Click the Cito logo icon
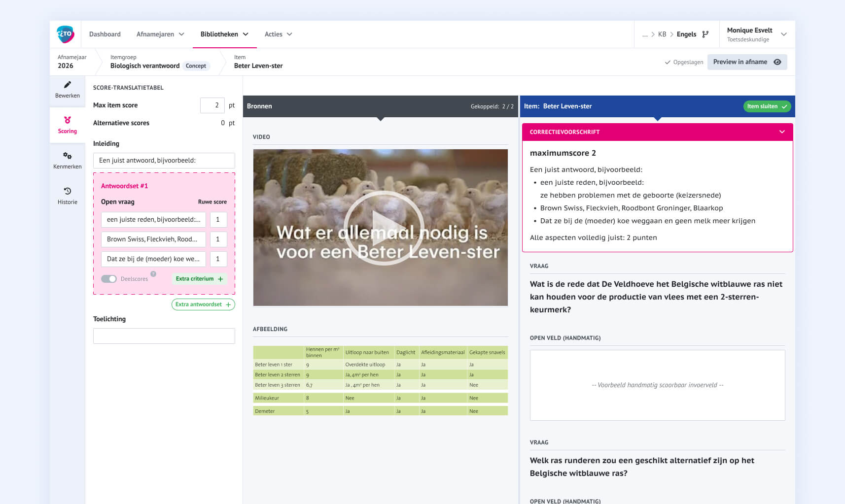Image resolution: width=845 pixels, height=504 pixels. pos(65,34)
